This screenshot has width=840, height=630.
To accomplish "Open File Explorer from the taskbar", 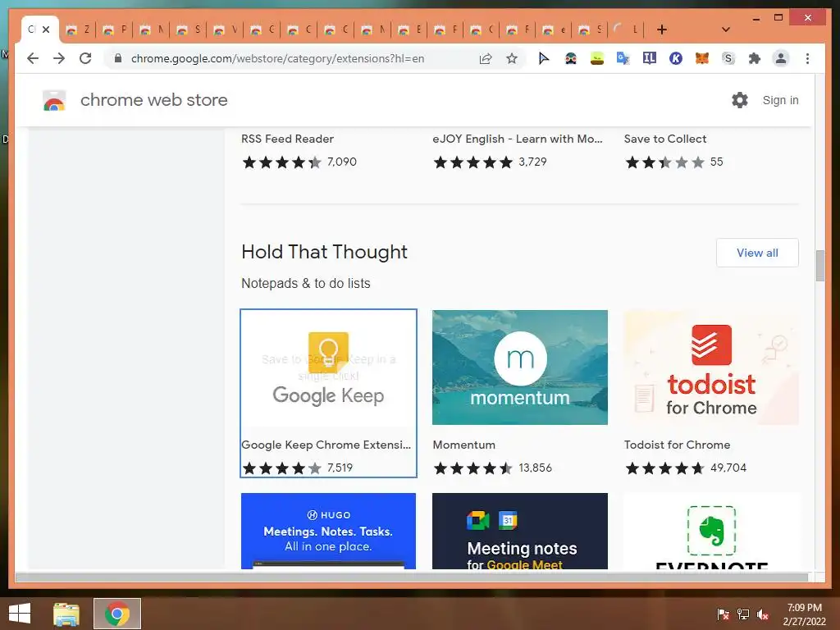I will click(66, 614).
